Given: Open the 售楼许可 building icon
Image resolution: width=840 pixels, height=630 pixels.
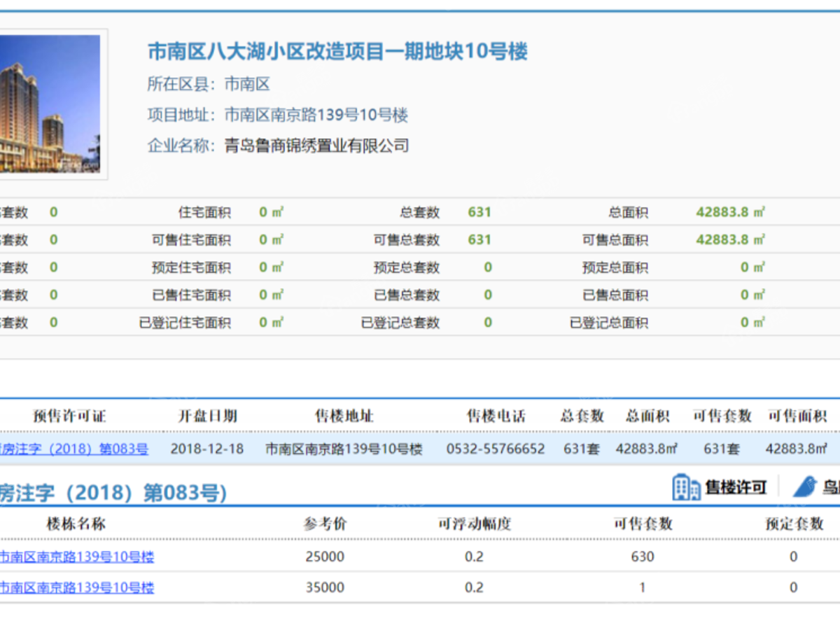Looking at the screenshot, I should [x=686, y=487].
